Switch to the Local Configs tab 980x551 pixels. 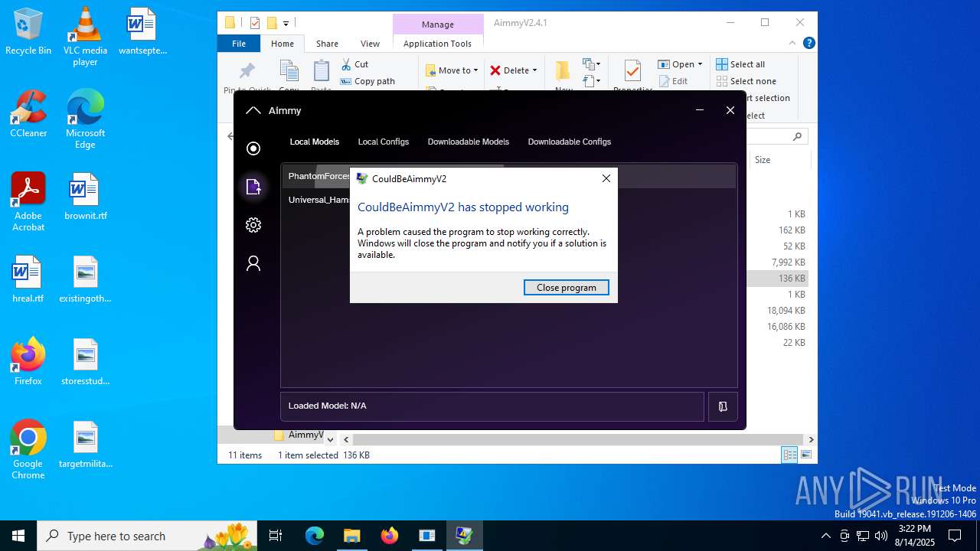pyautogui.click(x=384, y=142)
